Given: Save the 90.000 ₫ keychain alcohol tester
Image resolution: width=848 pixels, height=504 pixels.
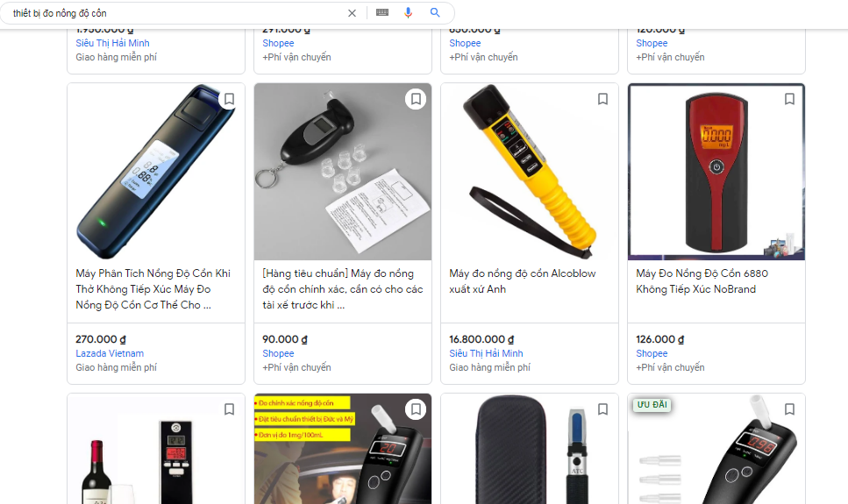Looking at the screenshot, I should tap(416, 99).
